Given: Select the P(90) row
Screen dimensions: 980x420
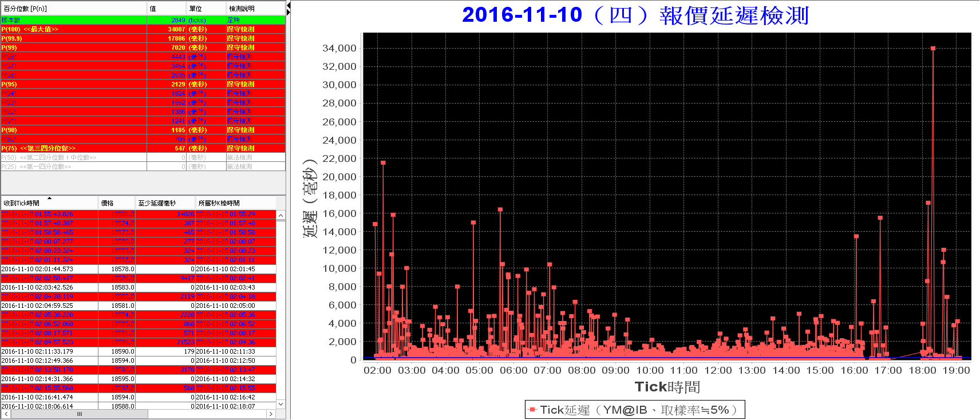Looking at the screenshot, I should [143, 130].
